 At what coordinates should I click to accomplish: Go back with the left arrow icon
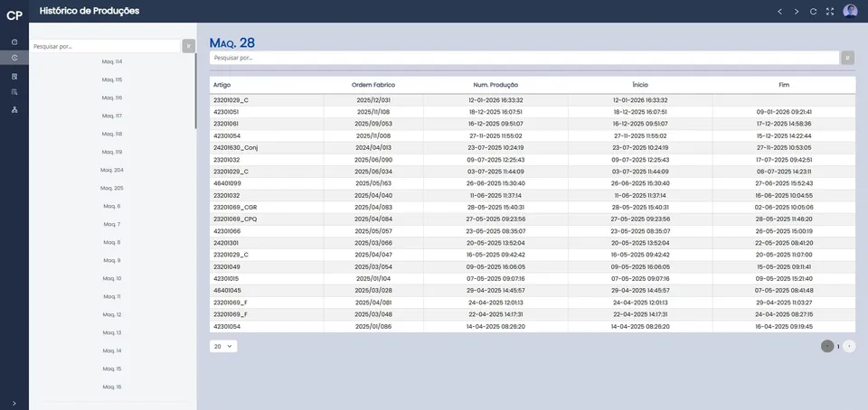tap(779, 11)
